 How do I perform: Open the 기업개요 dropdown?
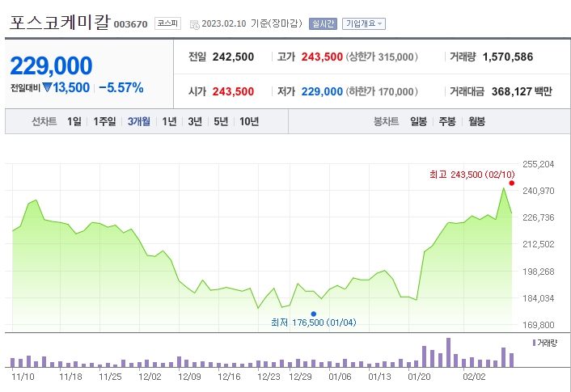tap(364, 23)
